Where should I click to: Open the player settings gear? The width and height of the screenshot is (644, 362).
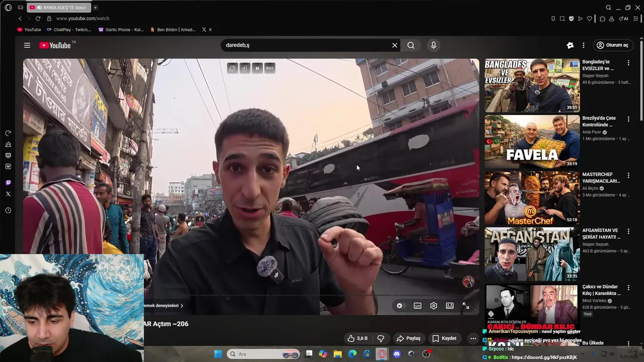(x=434, y=306)
